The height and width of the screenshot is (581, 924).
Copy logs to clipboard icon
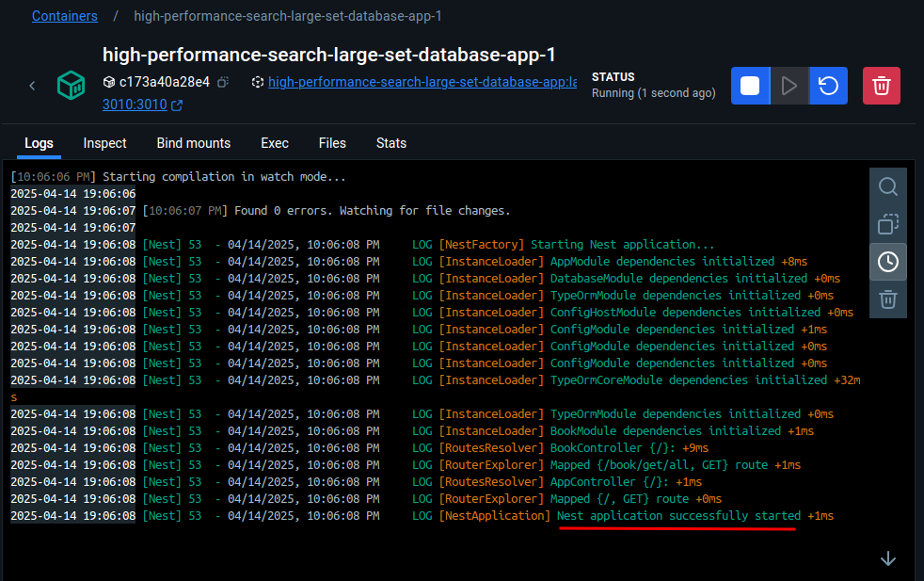tap(888, 224)
